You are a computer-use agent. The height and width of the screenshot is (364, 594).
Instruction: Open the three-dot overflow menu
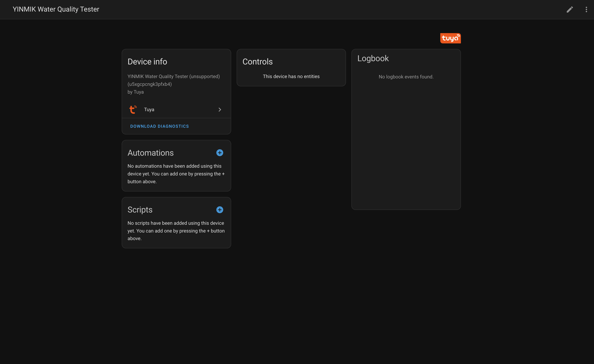(586, 9)
